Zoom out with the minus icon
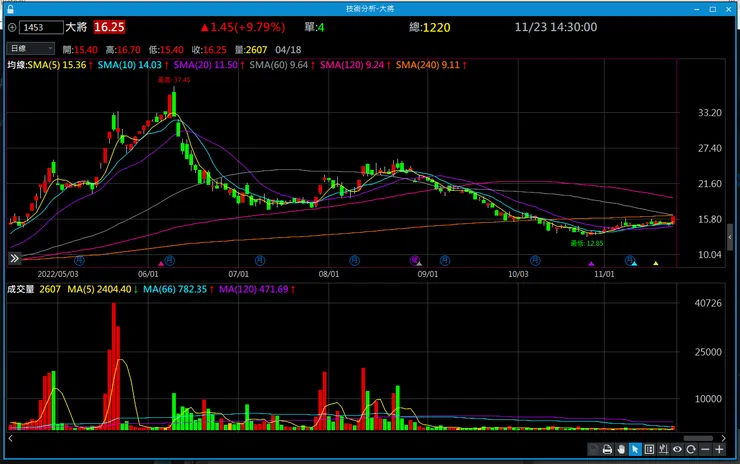The width and height of the screenshot is (740, 464). click(705, 449)
